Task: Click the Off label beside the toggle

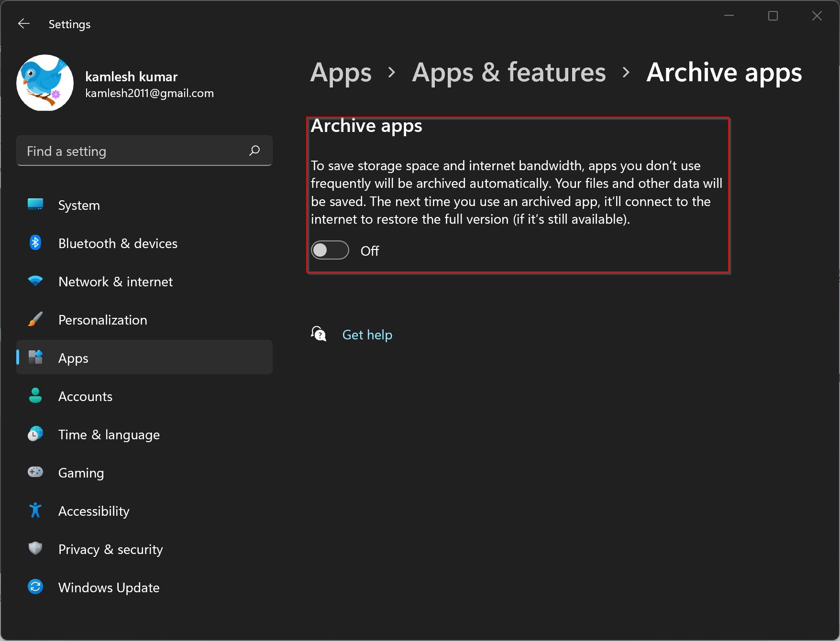Action: pyautogui.click(x=370, y=251)
